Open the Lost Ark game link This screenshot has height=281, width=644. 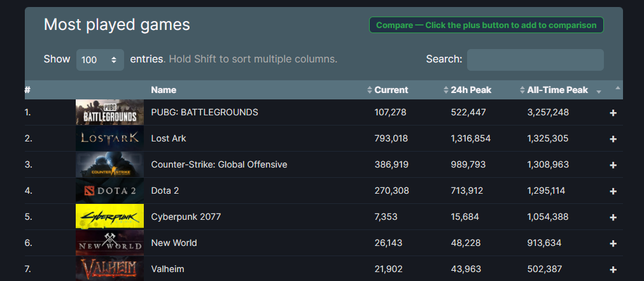[x=169, y=138]
